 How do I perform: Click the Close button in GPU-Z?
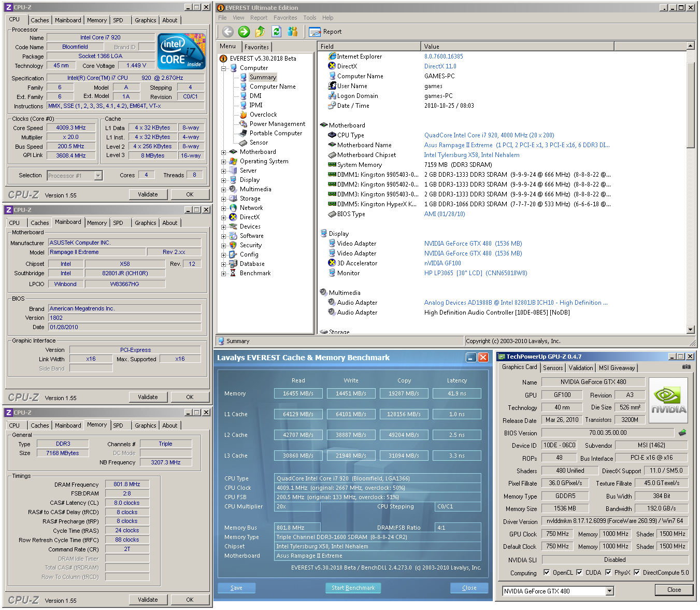(x=674, y=590)
